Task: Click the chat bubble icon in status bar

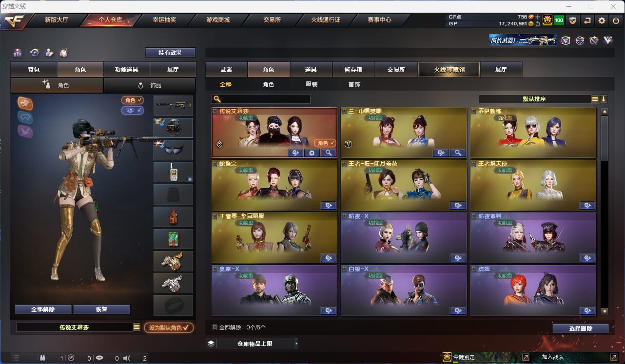Action: tap(99, 358)
